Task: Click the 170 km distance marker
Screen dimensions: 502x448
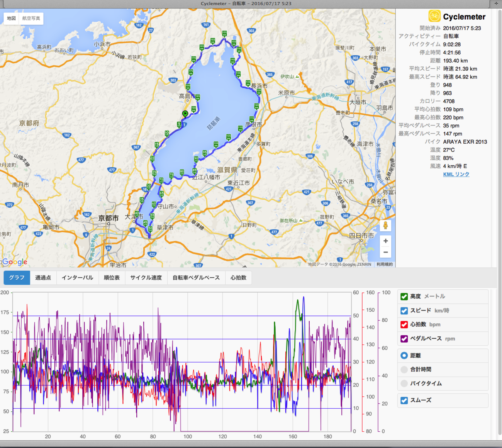Action: click(194, 59)
